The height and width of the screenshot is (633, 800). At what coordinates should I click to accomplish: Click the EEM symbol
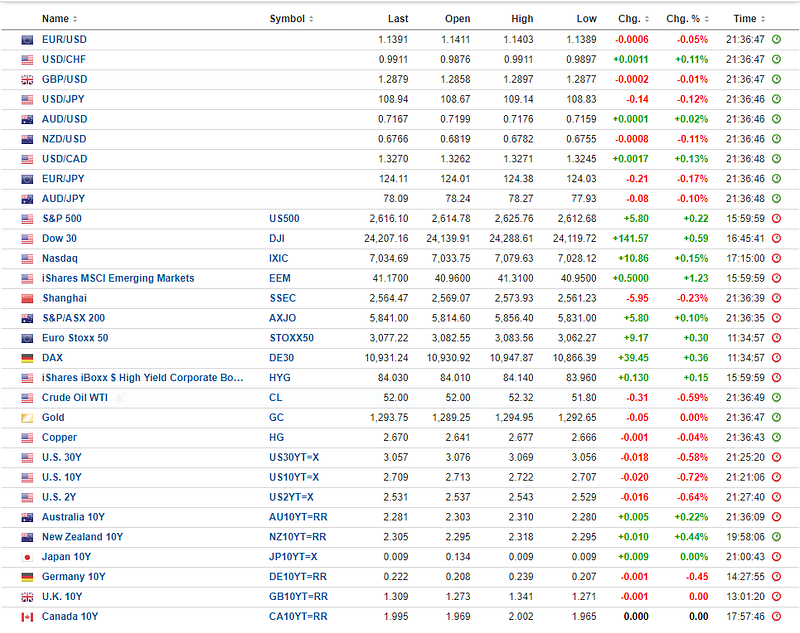[x=280, y=278]
